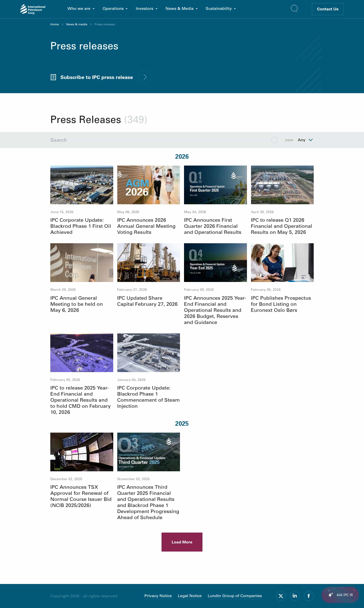364x608 pixels.
Task: Open the X (Twitter) social icon
Action: point(281,596)
